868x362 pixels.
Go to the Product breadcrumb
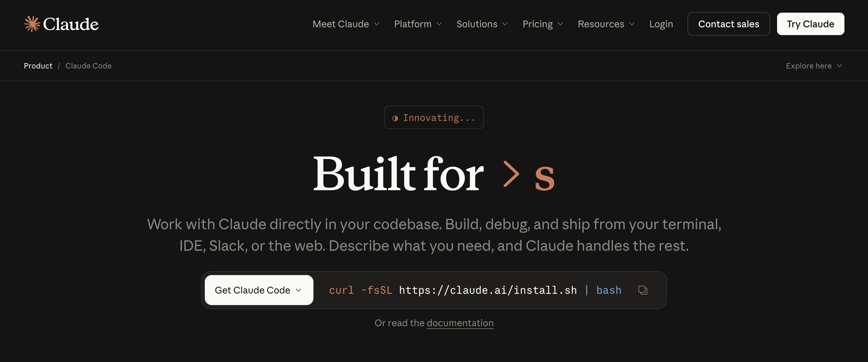click(38, 66)
